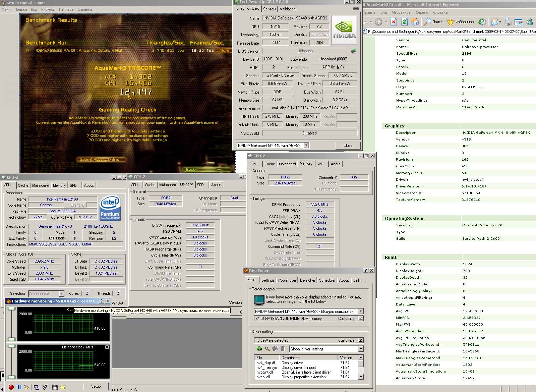Open Поиск (Search) in Internet Explorer toolbar
Viewport: 536px width, 392px height.
click(x=433, y=22)
